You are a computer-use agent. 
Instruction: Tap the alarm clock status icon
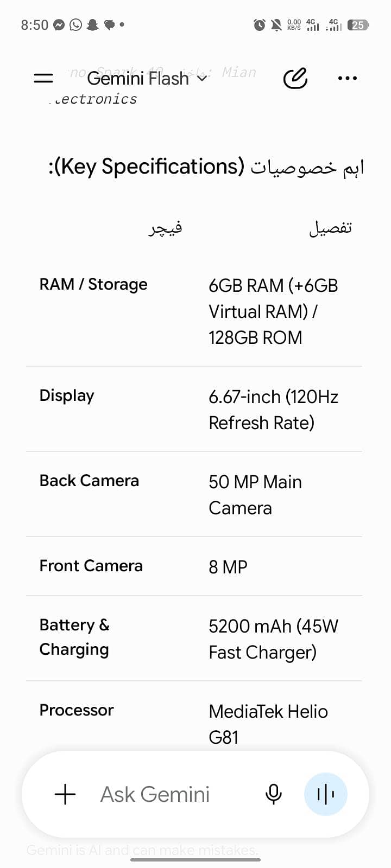[260, 24]
